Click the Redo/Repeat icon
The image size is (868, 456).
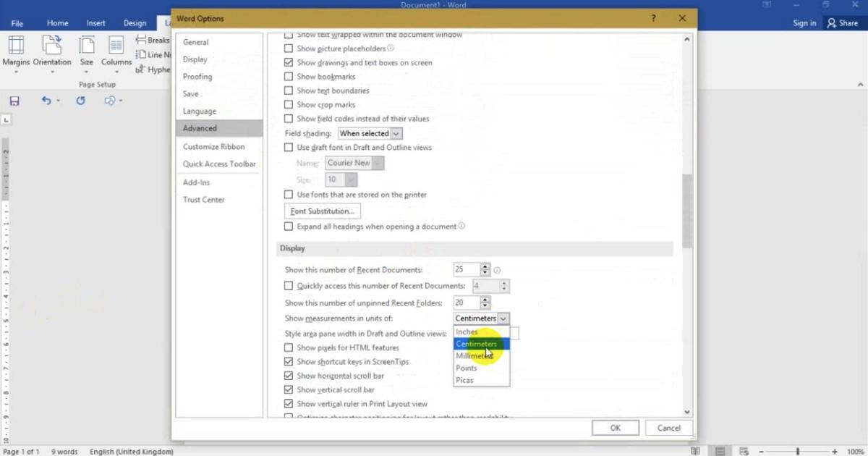pos(80,101)
